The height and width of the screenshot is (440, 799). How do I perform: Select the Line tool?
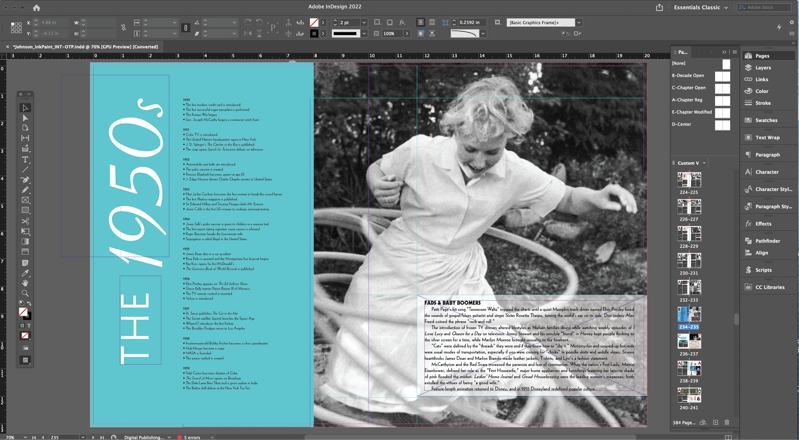pos(25,170)
